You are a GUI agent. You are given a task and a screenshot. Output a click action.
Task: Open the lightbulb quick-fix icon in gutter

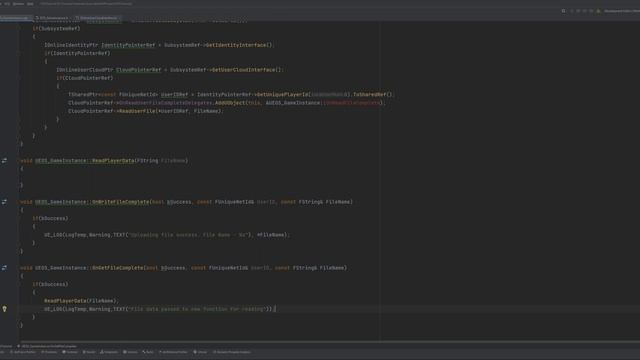pyautogui.click(x=4, y=309)
